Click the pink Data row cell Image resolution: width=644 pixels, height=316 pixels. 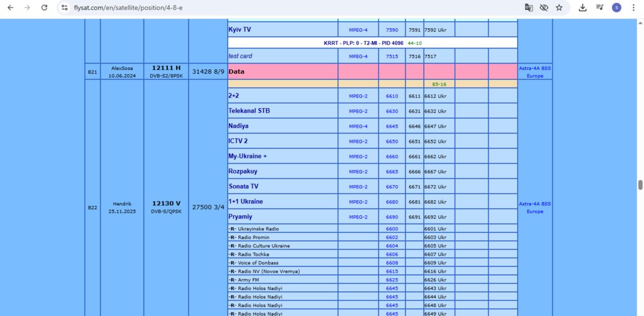(x=282, y=72)
